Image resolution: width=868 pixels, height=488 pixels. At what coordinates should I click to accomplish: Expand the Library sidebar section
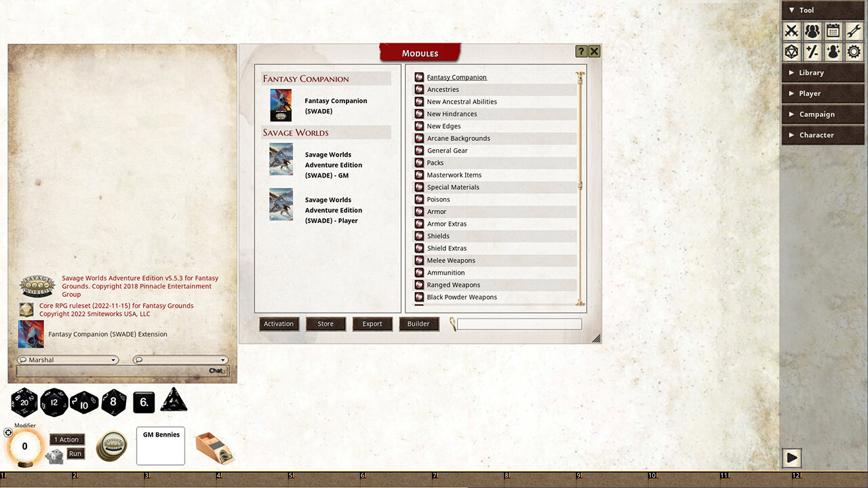tap(823, 73)
